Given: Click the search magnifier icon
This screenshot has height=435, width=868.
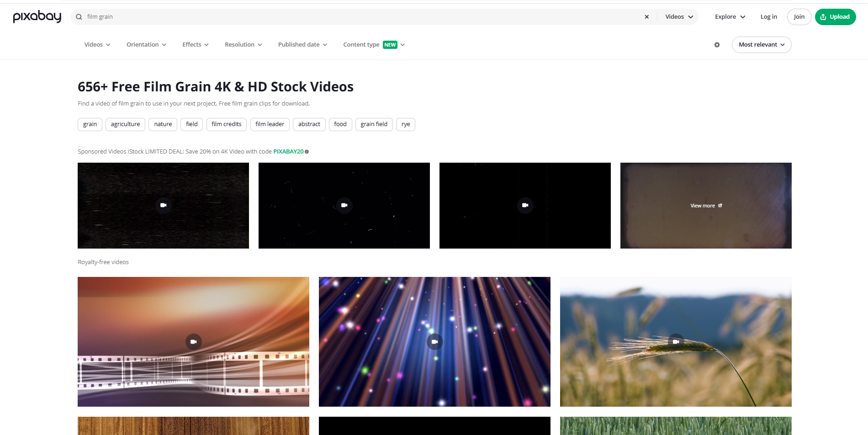Looking at the screenshot, I should tap(79, 16).
